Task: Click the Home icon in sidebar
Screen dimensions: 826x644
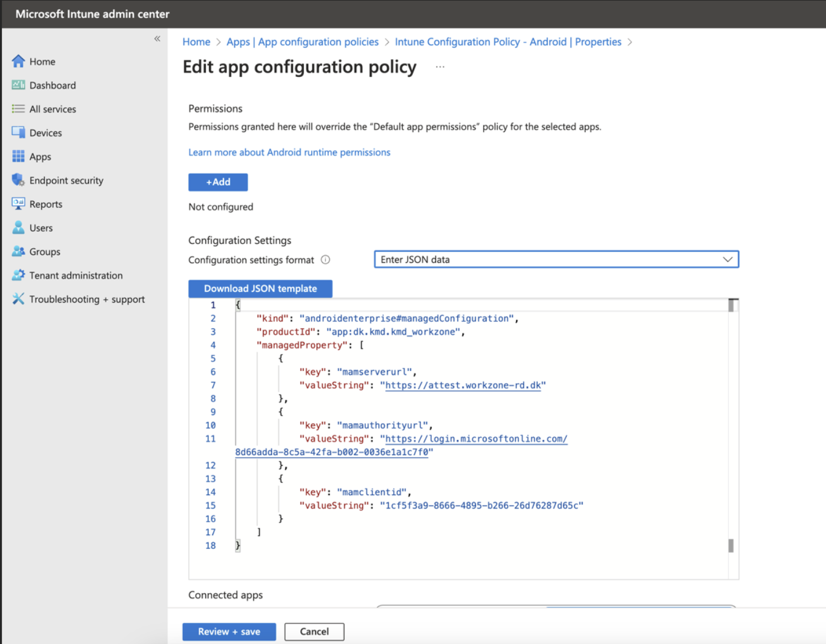Action: [x=18, y=61]
